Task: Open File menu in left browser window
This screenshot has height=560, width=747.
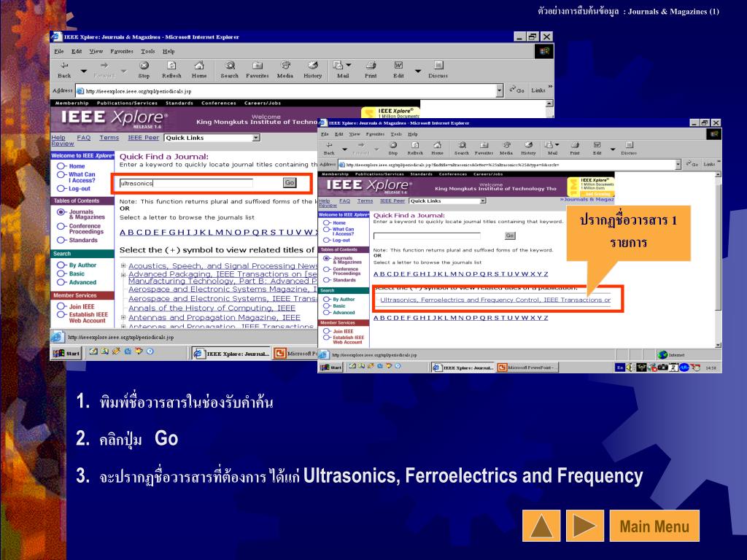Action: [59, 52]
